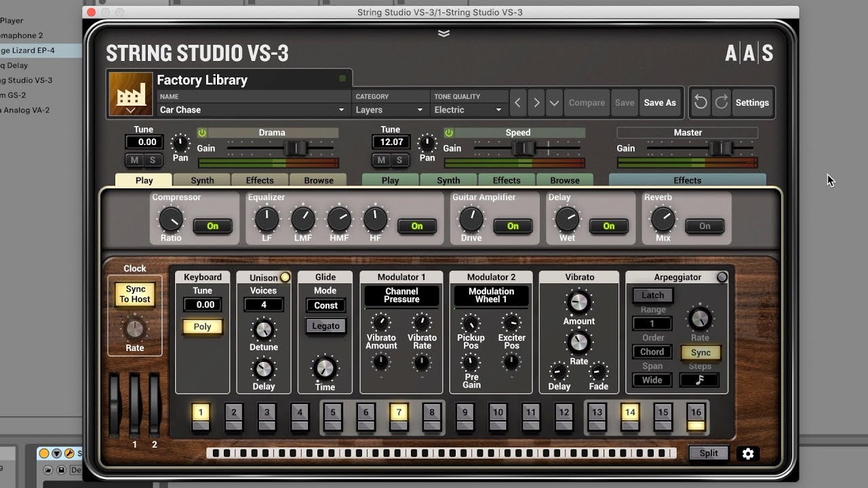Click the Split button

click(x=709, y=453)
